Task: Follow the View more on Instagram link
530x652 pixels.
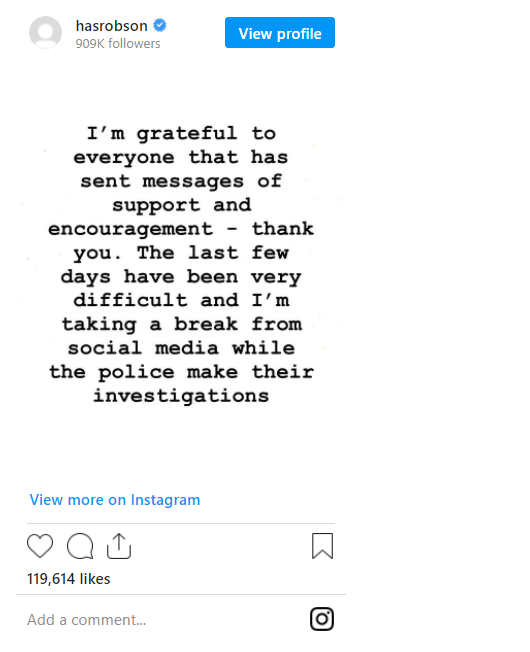Action: pyautogui.click(x=115, y=499)
